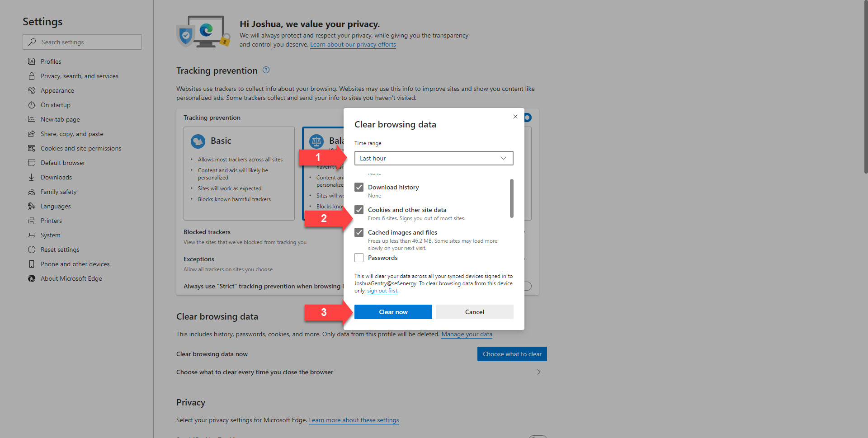Open About Microsoft Edge page
Screen dimensions: 868x438
[71, 278]
